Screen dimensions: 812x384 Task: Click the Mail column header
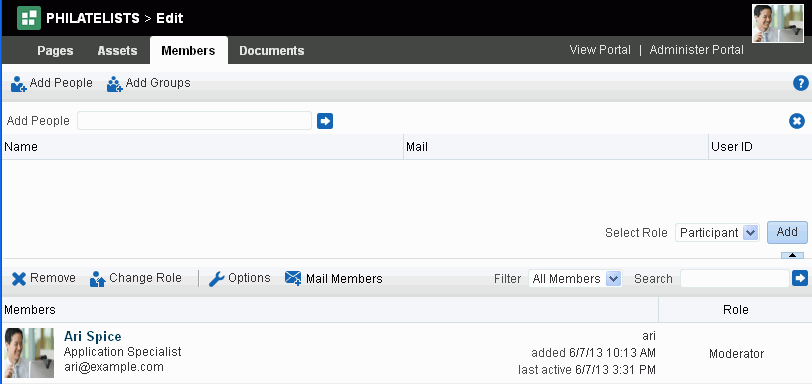[x=556, y=147]
